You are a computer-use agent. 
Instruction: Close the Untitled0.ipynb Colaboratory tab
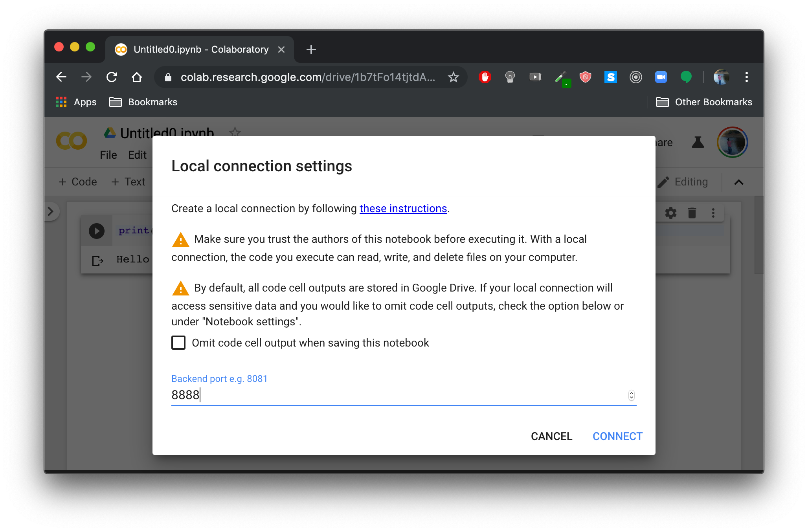pos(281,50)
